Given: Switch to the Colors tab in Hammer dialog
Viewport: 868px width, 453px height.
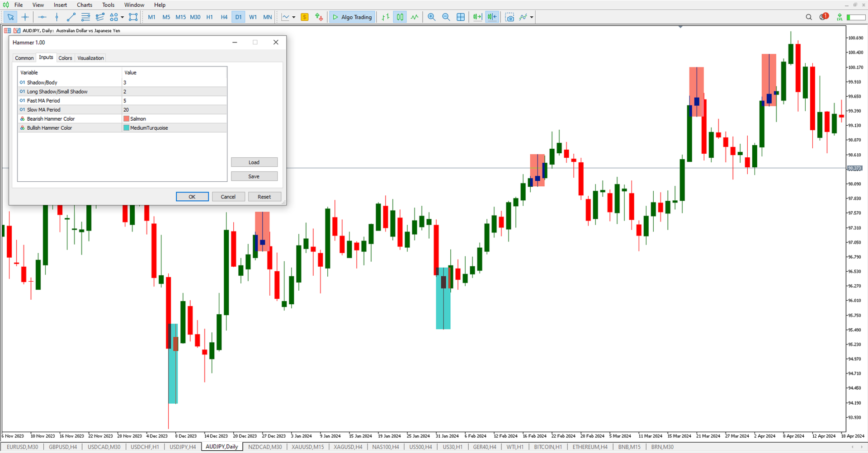Looking at the screenshot, I should [65, 58].
